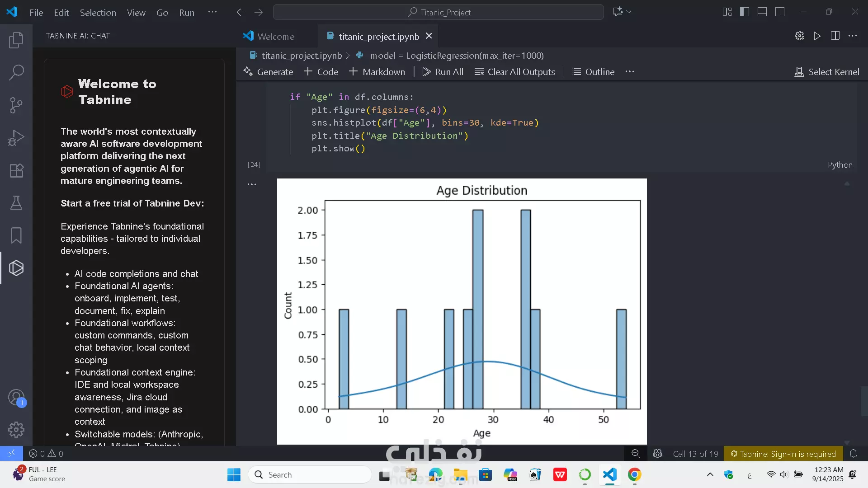This screenshot has height=488, width=868.
Task: Open the Extensions view
Action: click(16, 170)
